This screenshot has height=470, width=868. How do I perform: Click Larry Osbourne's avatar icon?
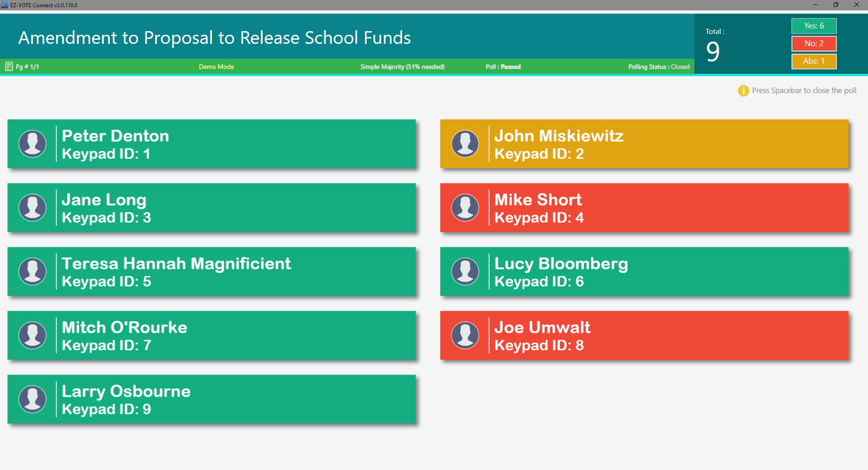33,399
